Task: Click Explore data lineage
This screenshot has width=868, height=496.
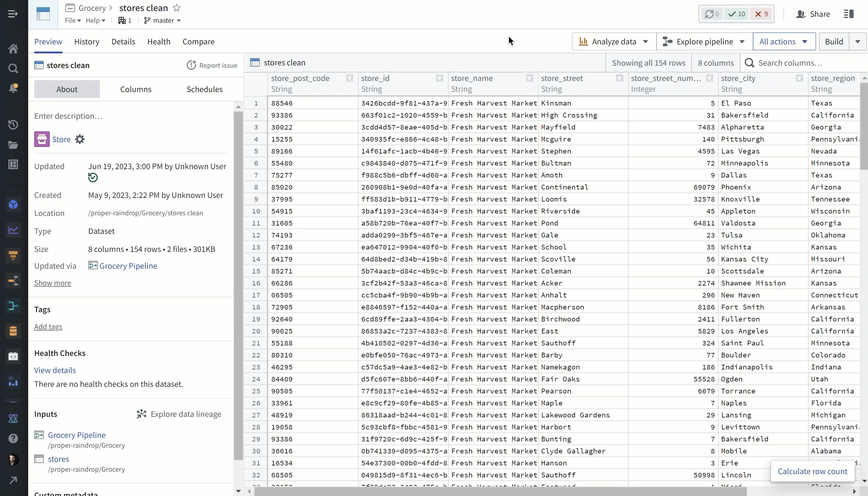Action: click(179, 414)
